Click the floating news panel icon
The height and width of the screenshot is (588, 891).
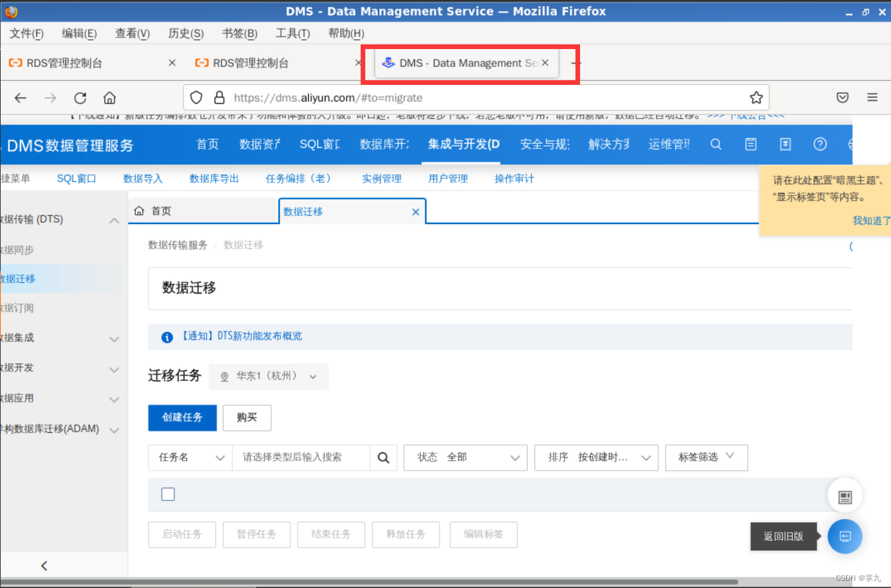click(845, 497)
